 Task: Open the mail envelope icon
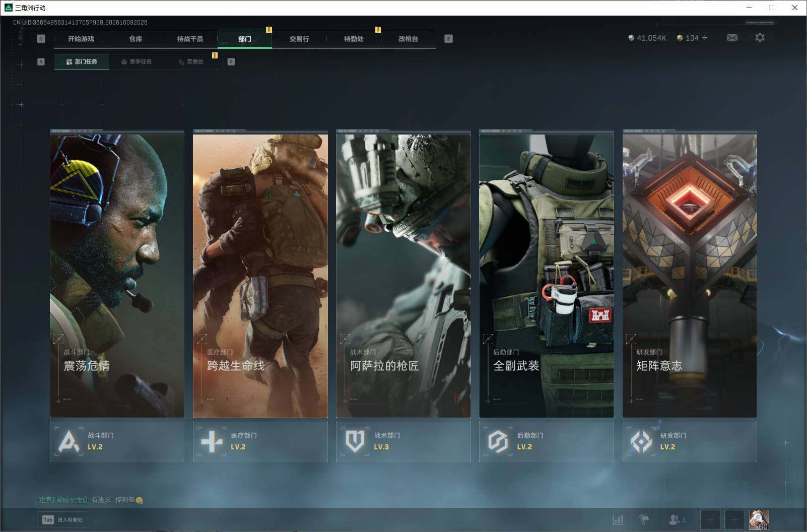[732, 38]
